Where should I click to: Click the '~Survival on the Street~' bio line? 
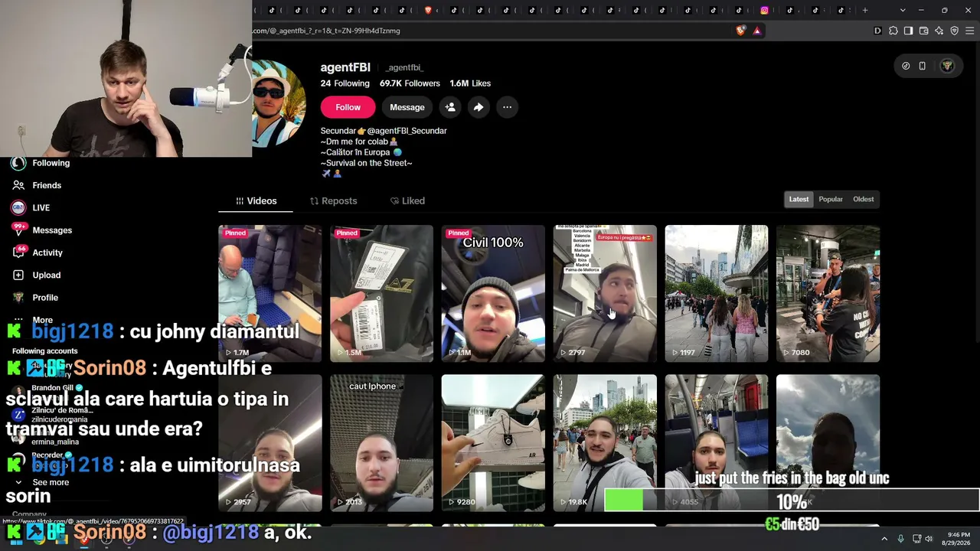367,163
